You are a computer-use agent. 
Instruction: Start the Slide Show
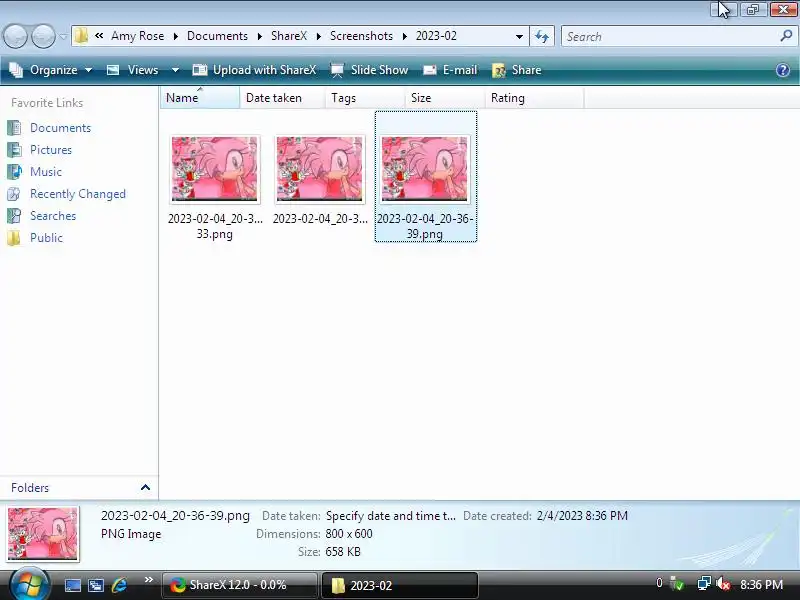369,70
